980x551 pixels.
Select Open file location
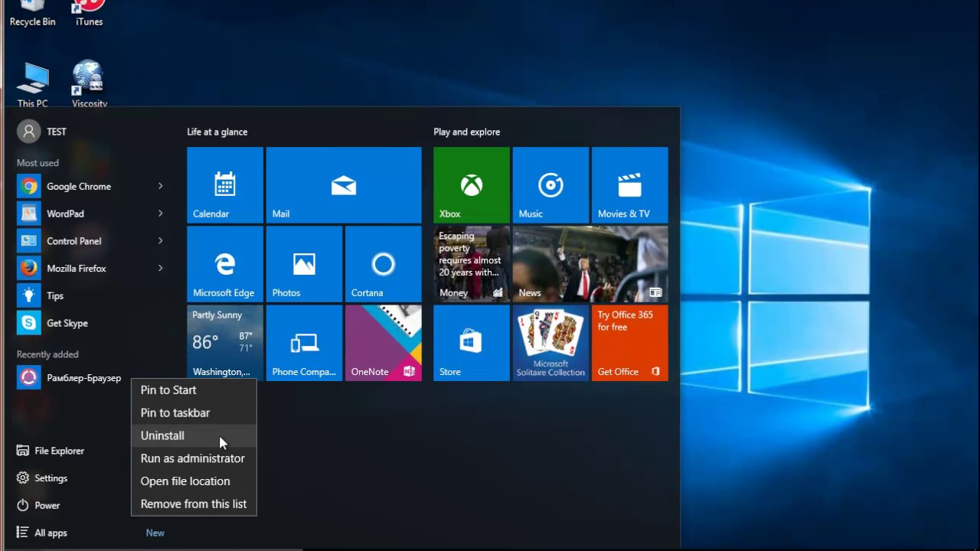coord(194,481)
